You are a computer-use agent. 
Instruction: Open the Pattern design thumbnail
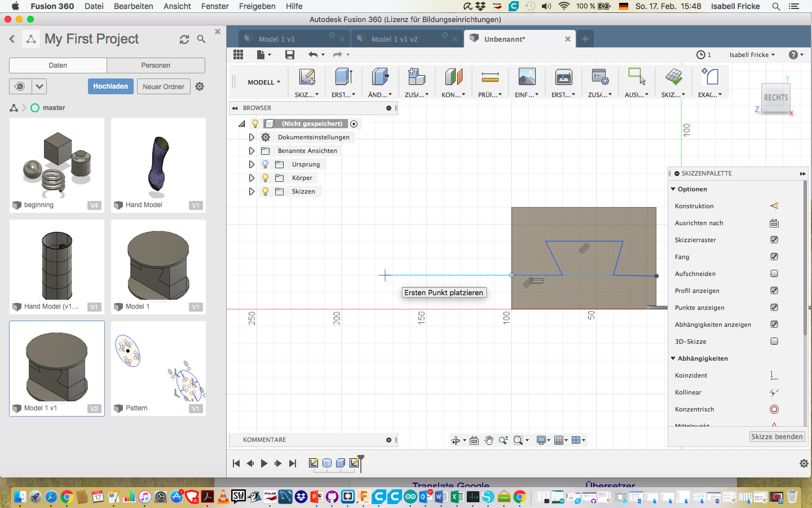[x=158, y=368]
